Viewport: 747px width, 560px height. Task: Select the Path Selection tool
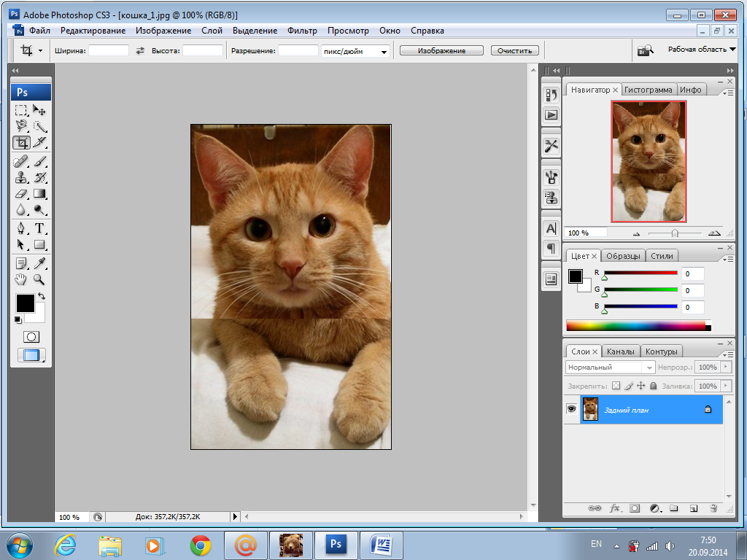21,245
